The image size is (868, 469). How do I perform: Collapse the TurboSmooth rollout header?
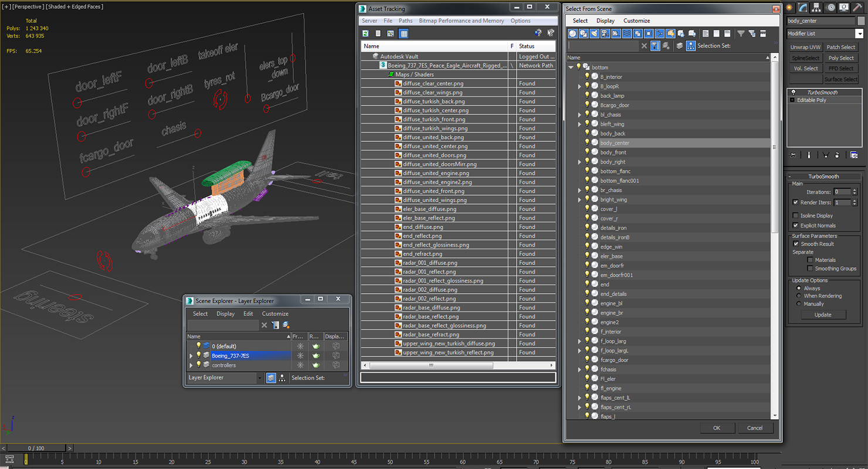click(823, 176)
